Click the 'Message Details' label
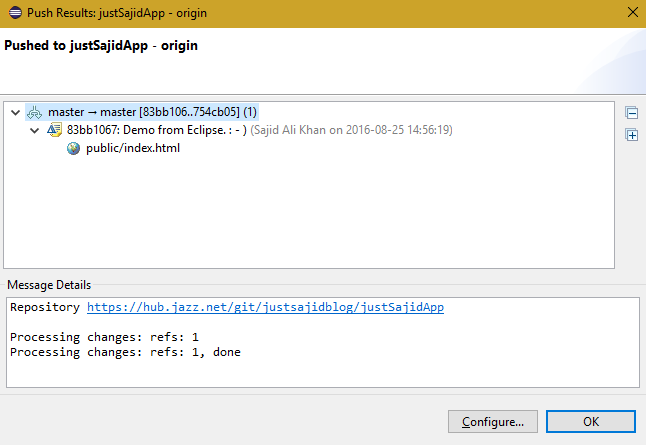 tap(49, 285)
